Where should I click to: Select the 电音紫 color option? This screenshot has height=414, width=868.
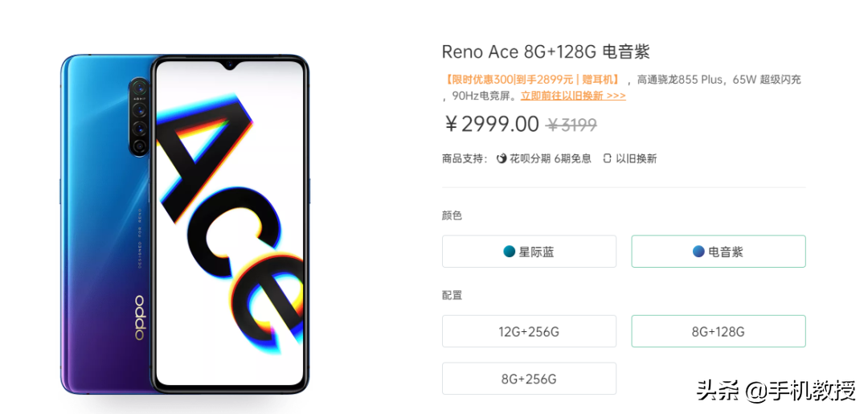coord(719,252)
